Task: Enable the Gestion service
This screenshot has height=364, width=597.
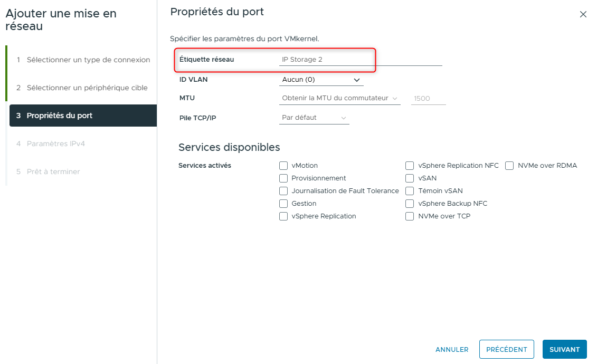Action: tap(283, 203)
